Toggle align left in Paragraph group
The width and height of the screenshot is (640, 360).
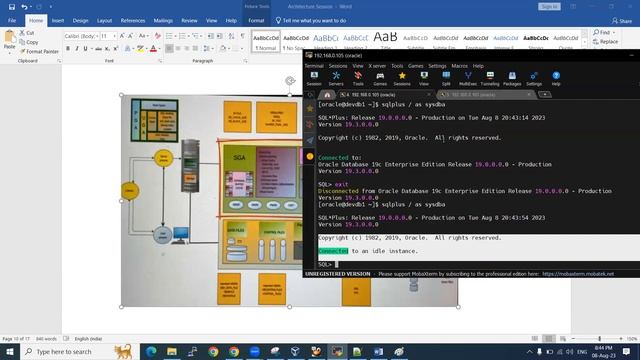[169, 49]
